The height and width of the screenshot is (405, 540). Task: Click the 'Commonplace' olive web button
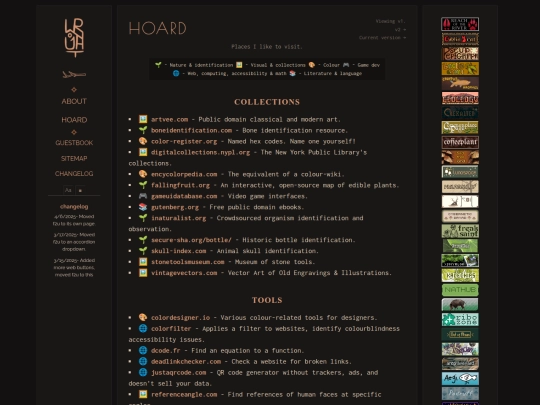[x=460, y=127]
